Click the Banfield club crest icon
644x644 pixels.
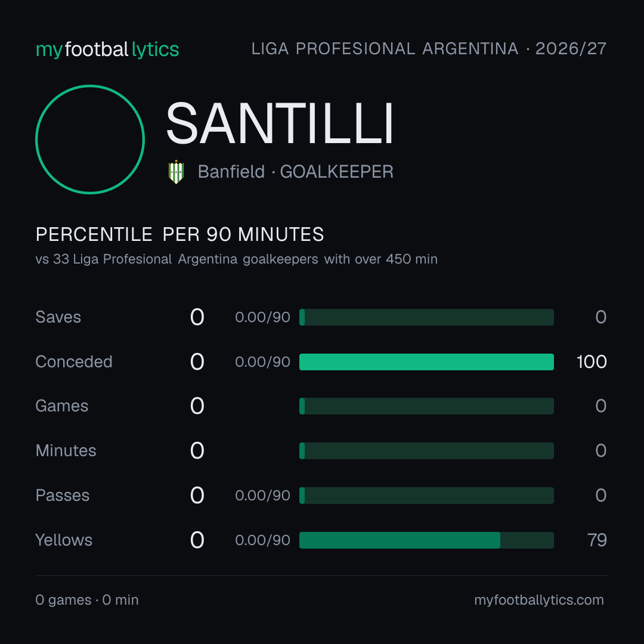click(x=176, y=172)
